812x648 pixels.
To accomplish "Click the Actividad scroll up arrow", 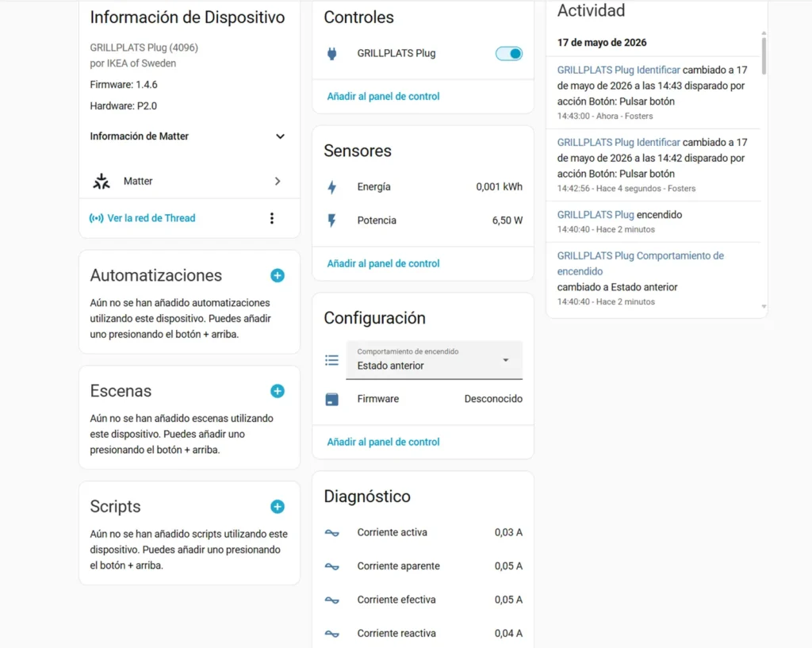I will click(764, 33).
